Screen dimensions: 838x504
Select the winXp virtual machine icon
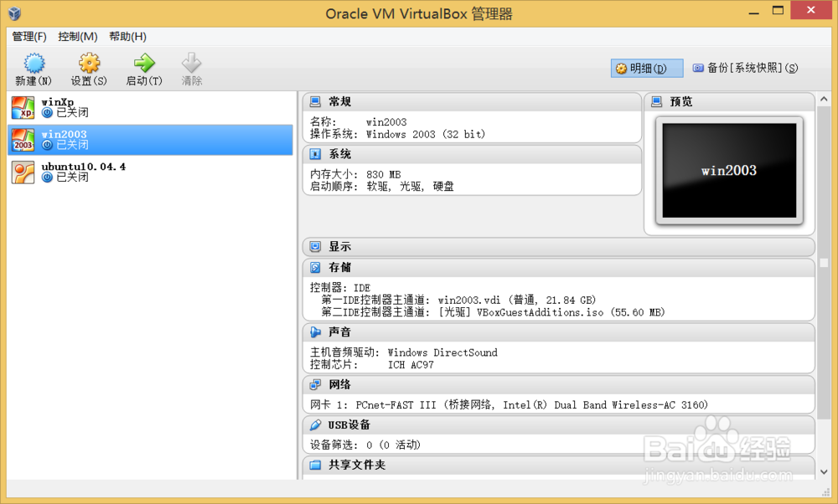(x=23, y=107)
